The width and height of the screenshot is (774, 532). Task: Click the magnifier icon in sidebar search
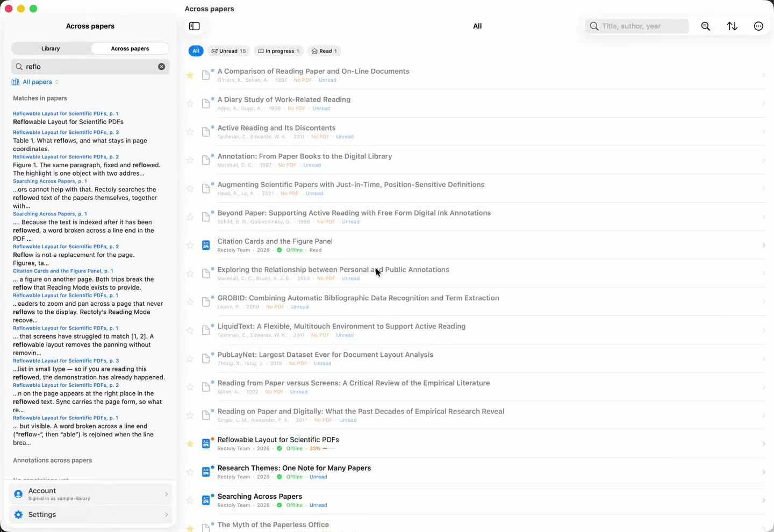tap(19, 67)
